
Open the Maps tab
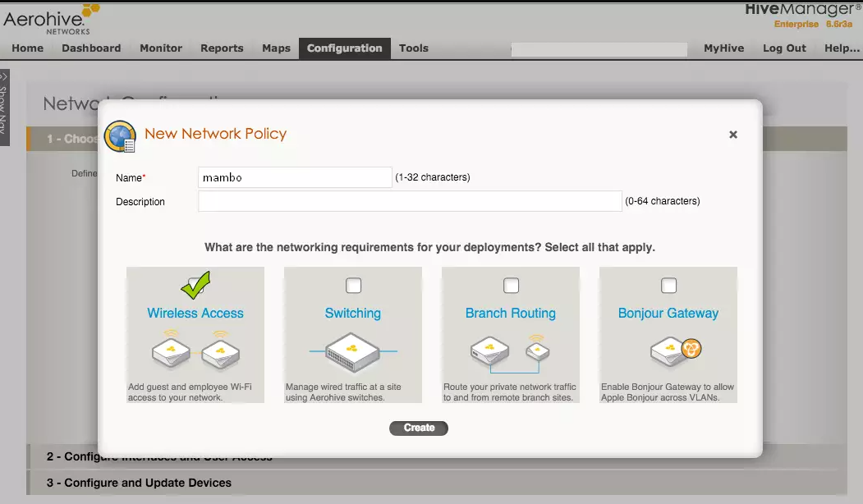pyautogui.click(x=276, y=48)
